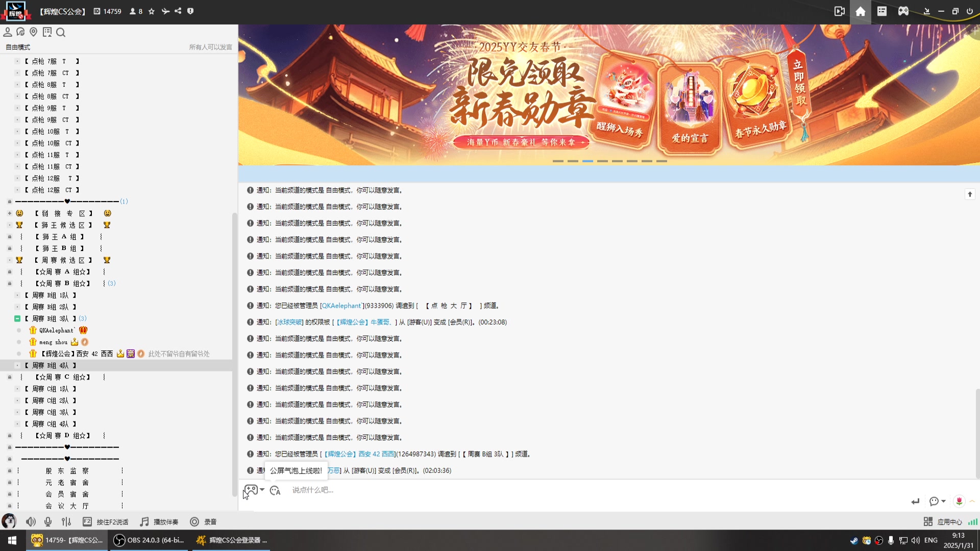Click the chat message input field

point(597,490)
